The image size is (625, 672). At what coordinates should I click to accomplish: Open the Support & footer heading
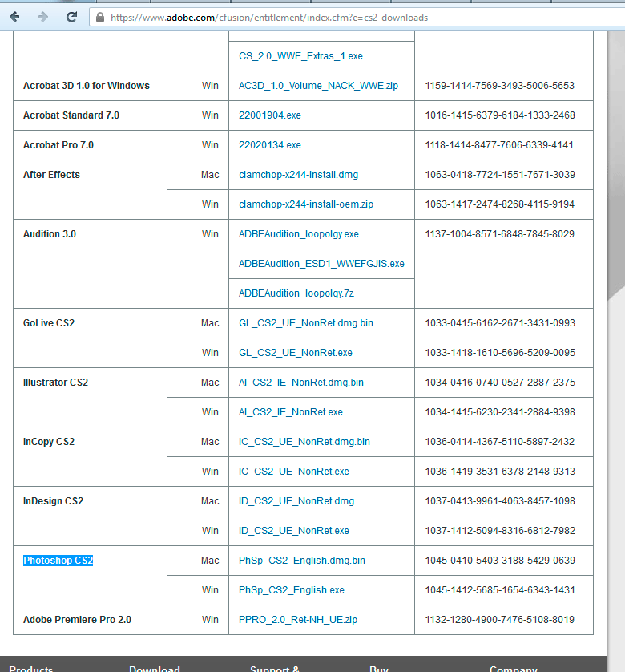275,669
